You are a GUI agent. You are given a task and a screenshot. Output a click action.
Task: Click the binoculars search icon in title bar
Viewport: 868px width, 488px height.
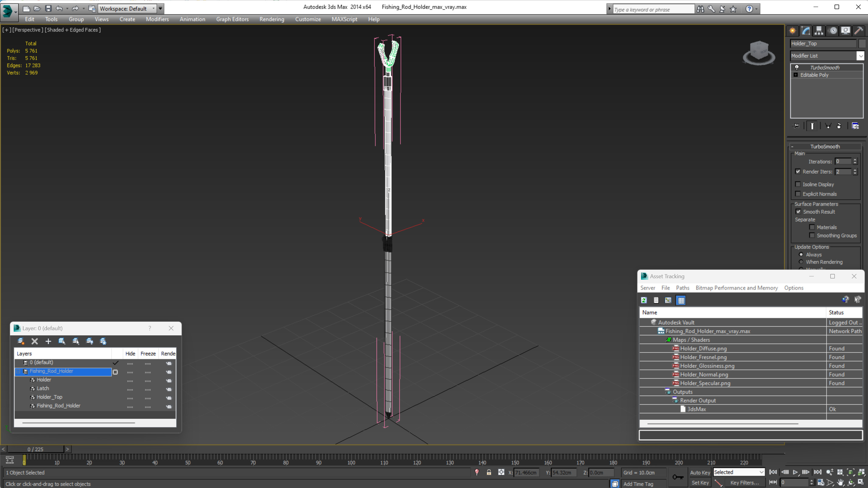pos(701,9)
